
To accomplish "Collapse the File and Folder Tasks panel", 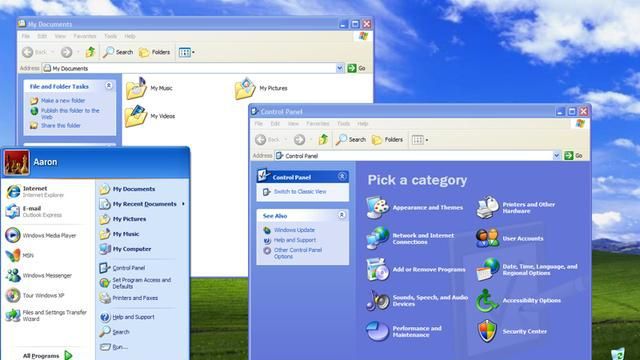I will coord(109,86).
